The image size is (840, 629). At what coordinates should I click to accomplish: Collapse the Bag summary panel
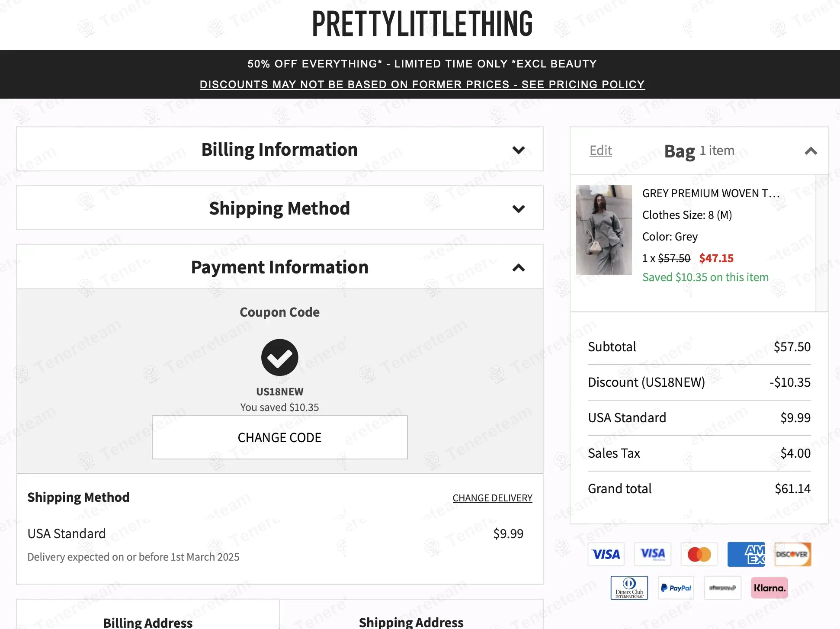pos(811,151)
